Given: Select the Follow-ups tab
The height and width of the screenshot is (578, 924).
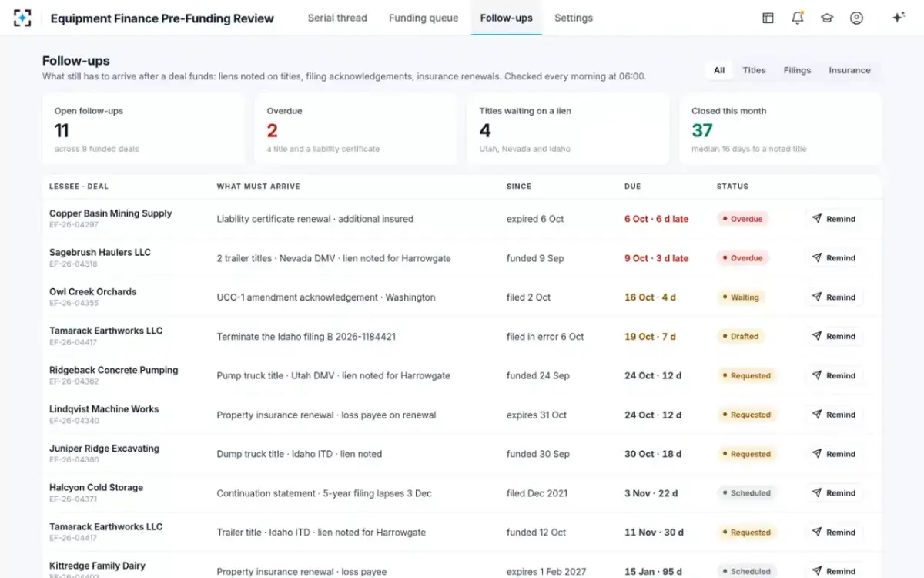Looking at the screenshot, I should [506, 18].
